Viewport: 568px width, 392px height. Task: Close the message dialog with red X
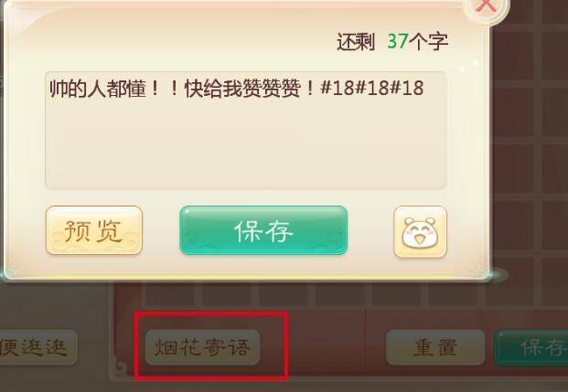coord(486,7)
